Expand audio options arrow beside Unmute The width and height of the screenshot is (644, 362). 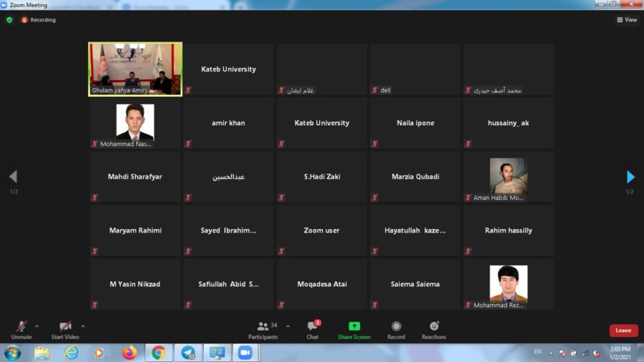point(37,326)
